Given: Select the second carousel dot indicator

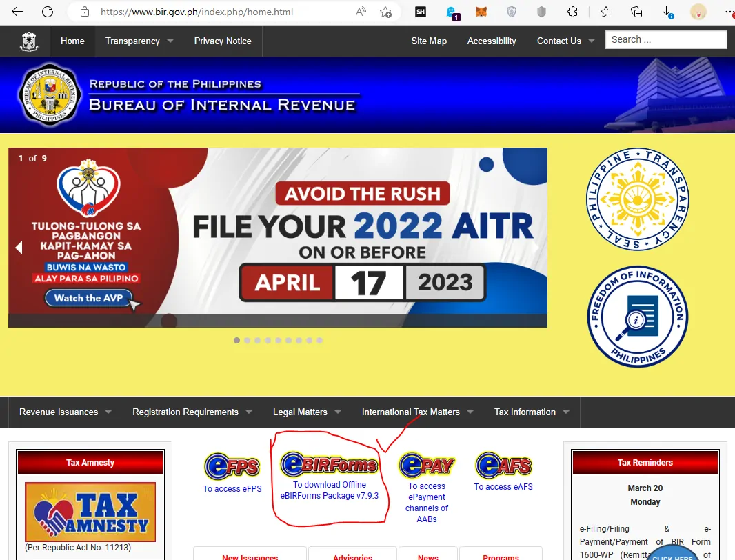Looking at the screenshot, I should pos(247,340).
